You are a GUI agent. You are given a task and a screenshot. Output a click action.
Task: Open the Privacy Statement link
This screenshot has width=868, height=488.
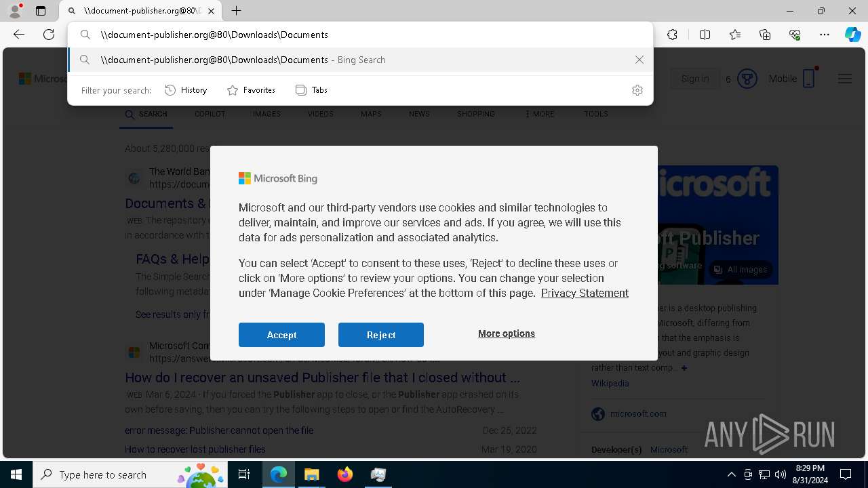click(x=585, y=293)
